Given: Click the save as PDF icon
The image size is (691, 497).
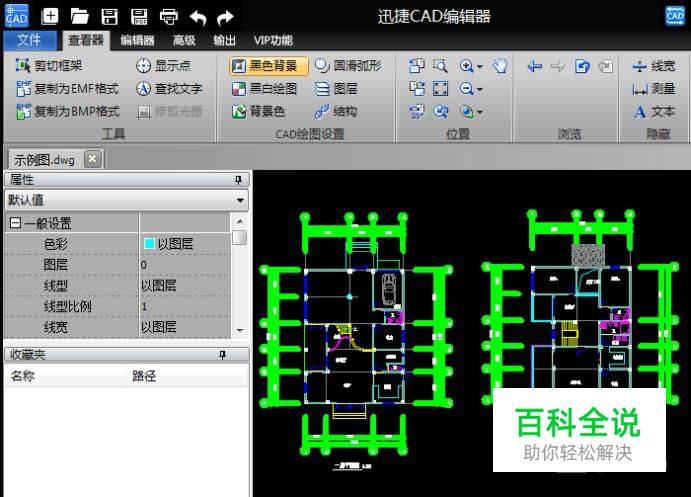Looking at the screenshot, I should [139, 17].
